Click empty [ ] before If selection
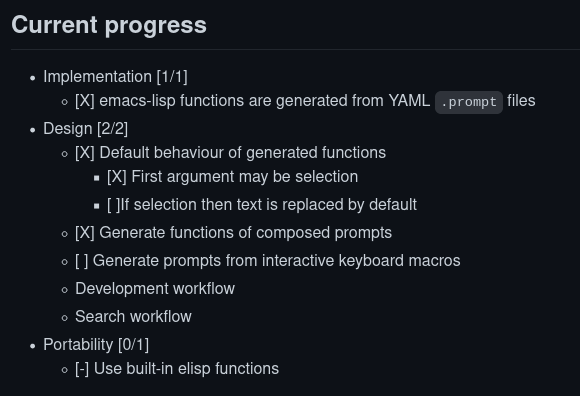The image size is (580, 396). click(x=114, y=205)
